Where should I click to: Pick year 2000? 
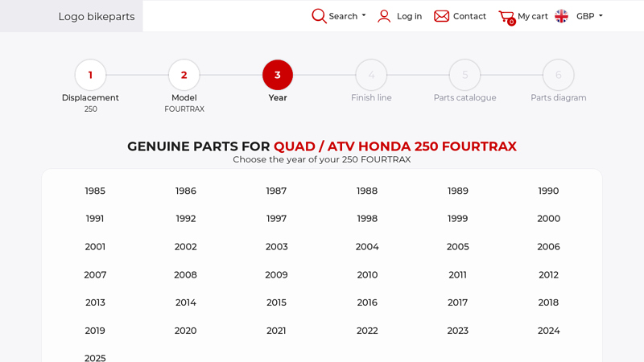click(x=548, y=219)
